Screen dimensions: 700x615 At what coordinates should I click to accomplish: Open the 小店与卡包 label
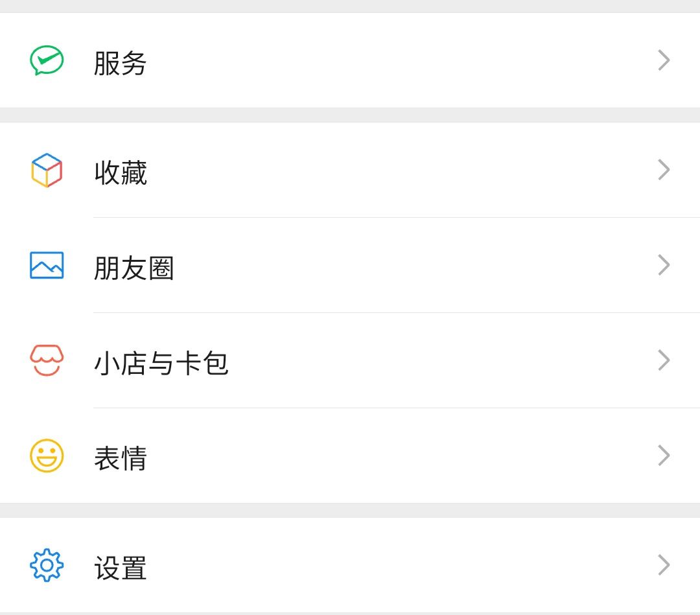tap(161, 364)
